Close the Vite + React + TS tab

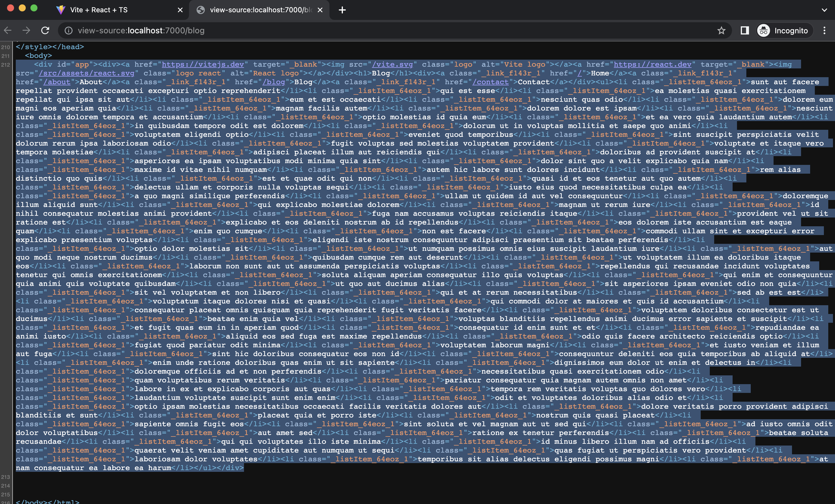click(180, 10)
